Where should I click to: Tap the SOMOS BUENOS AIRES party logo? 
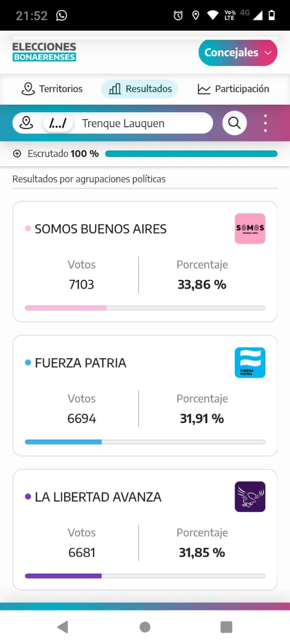coord(250,228)
